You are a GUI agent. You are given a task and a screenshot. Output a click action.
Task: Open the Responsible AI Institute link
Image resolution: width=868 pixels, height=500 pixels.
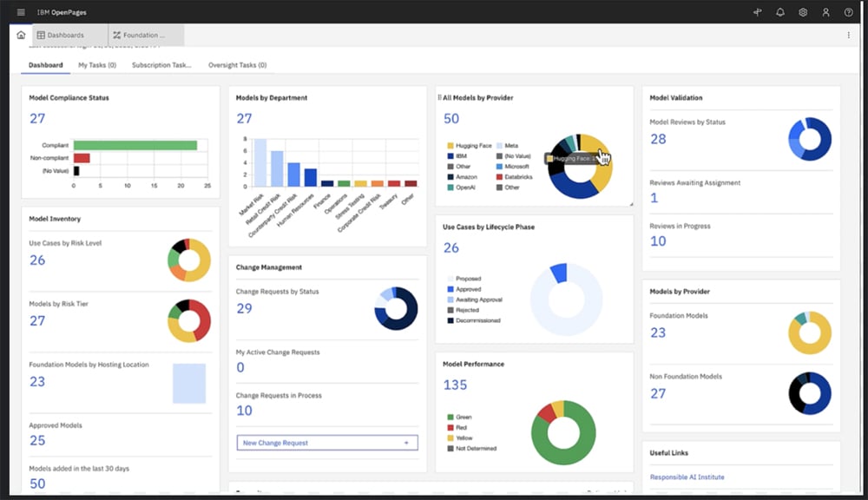click(687, 477)
